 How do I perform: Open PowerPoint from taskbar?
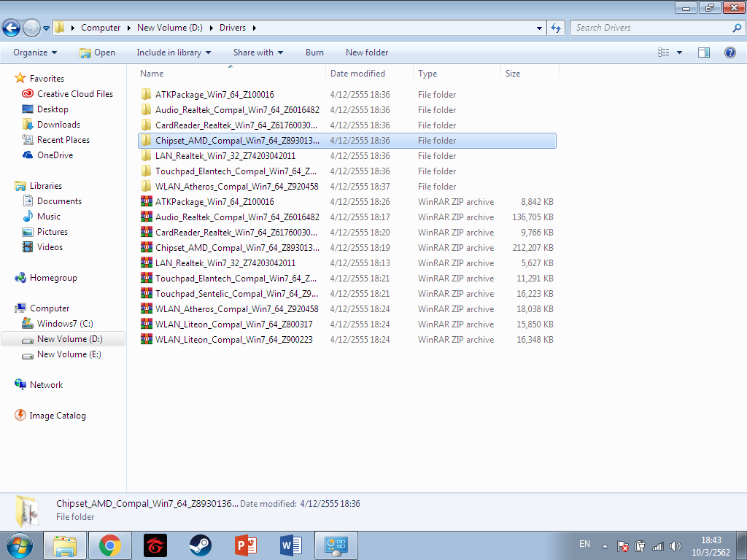pyautogui.click(x=246, y=545)
